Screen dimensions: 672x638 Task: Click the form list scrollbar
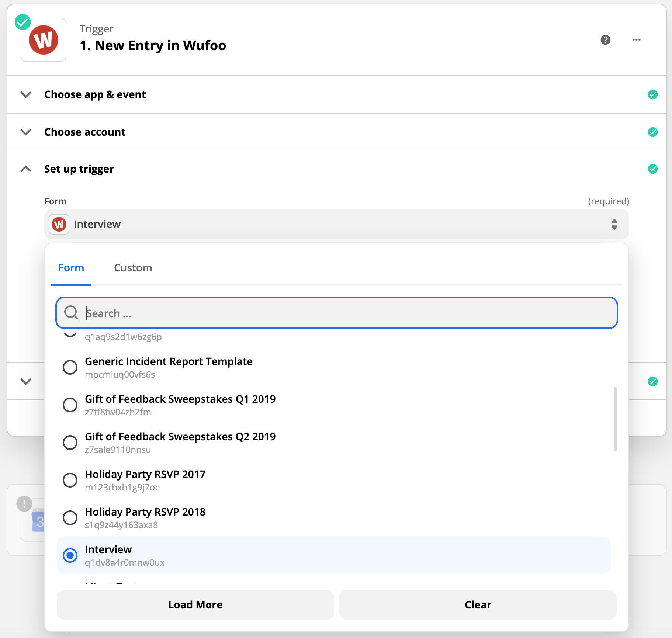(615, 419)
